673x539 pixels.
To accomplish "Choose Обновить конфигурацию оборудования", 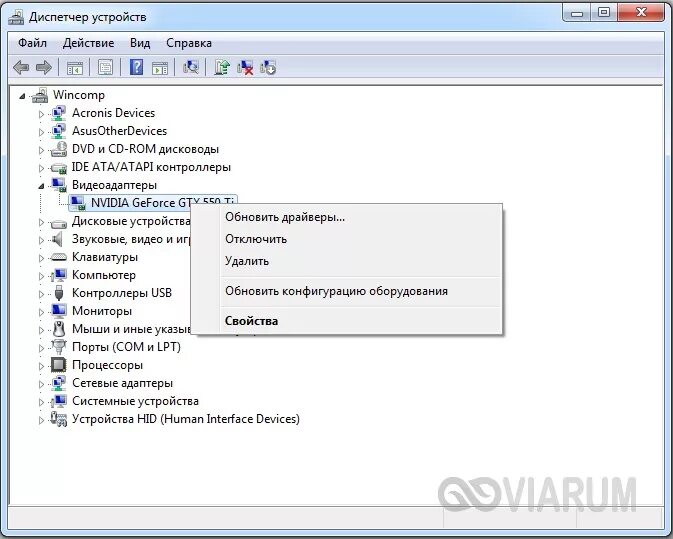I will (x=336, y=291).
